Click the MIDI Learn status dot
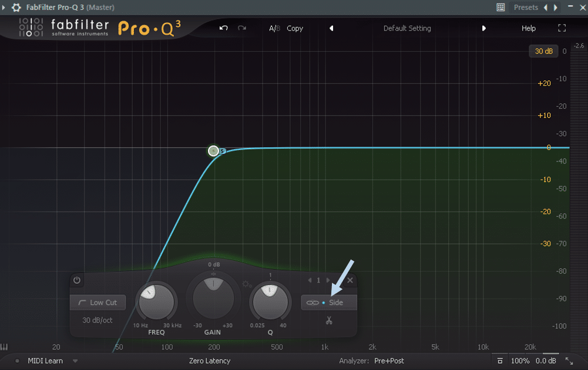This screenshot has width=588, height=370. click(17, 361)
